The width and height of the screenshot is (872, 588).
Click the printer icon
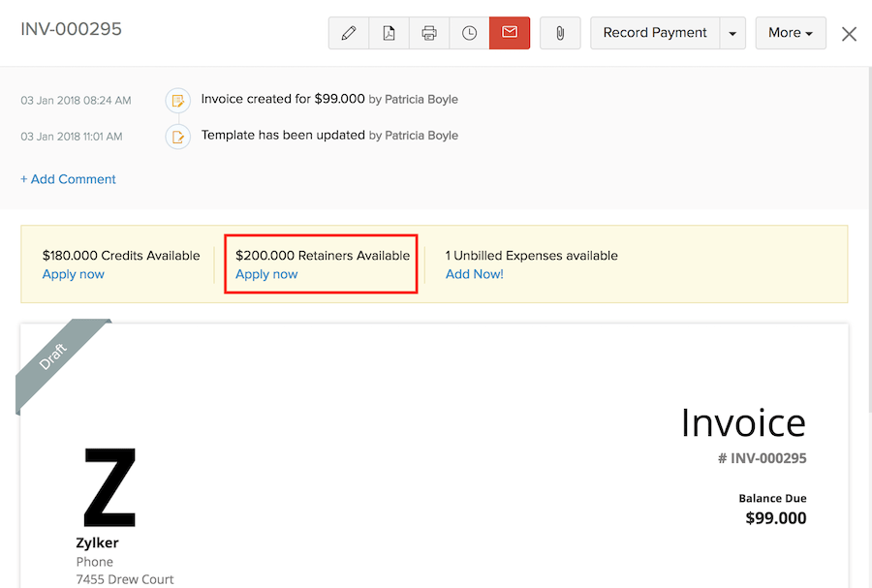point(429,33)
